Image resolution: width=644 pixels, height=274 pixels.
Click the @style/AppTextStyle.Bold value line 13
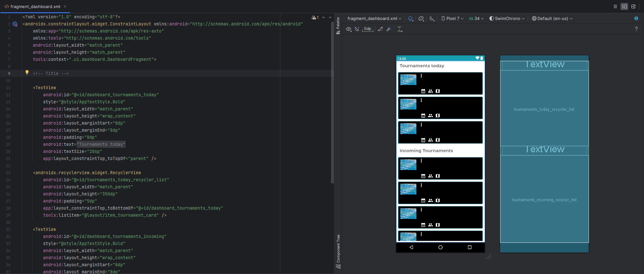(x=92, y=102)
